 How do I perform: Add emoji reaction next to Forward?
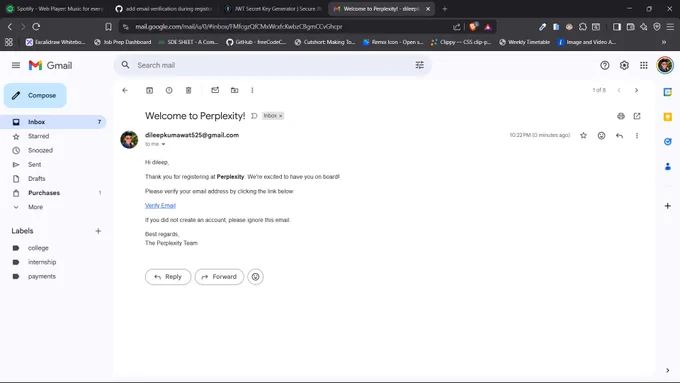[x=255, y=277]
